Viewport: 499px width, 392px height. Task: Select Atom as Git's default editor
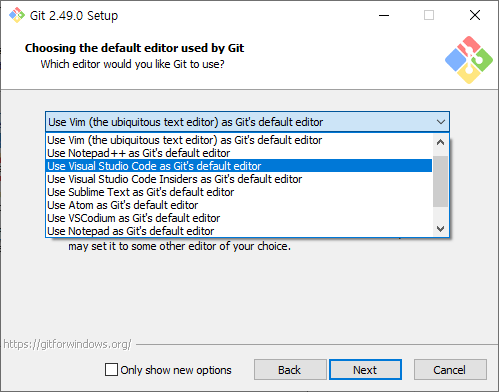239,205
